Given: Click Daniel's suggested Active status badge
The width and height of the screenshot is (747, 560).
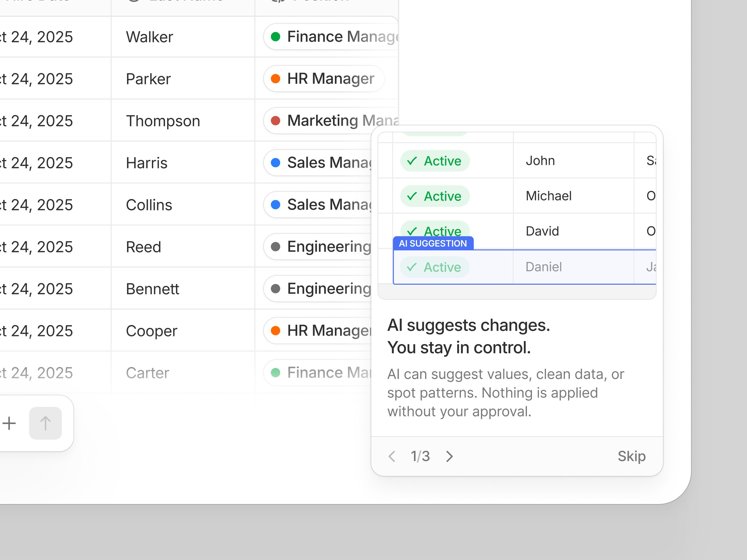Looking at the screenshot, I should pyautogui.click(x=435, y=267).
